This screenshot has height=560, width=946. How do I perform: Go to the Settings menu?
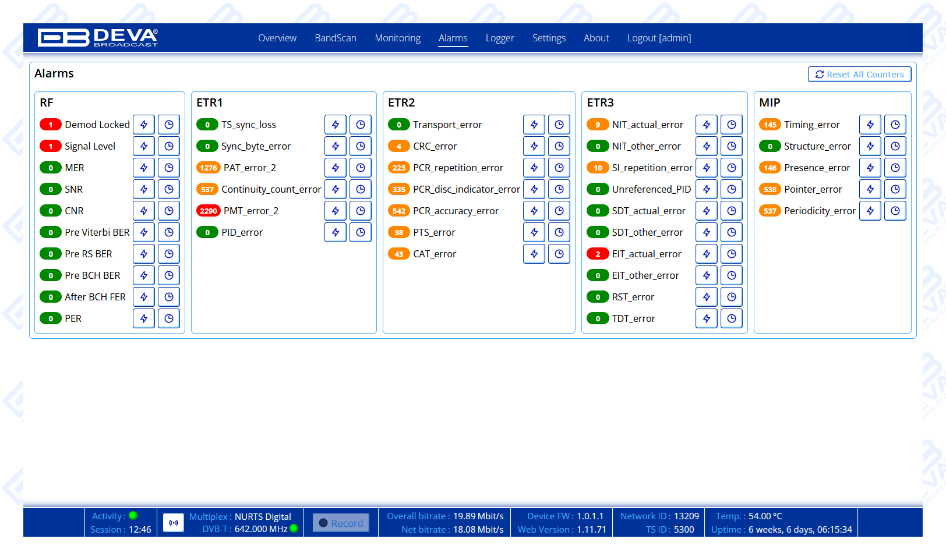tap(549, 38)
